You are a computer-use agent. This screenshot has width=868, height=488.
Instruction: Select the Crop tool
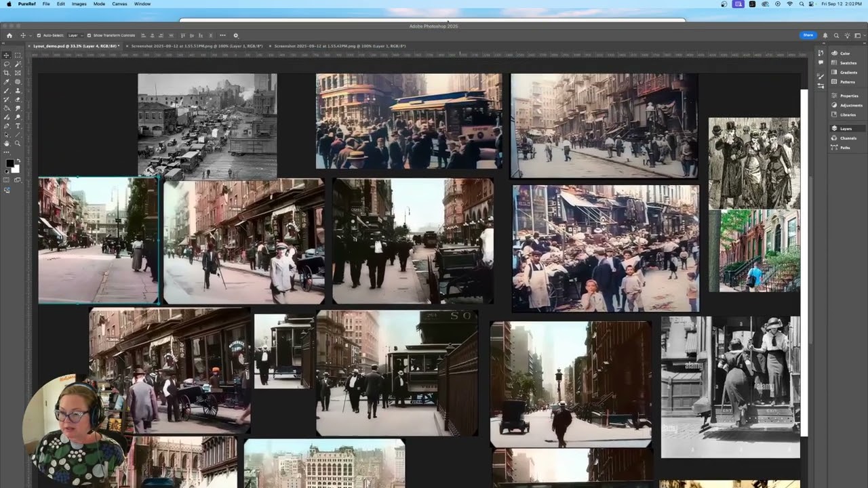[x=6, y=73]
